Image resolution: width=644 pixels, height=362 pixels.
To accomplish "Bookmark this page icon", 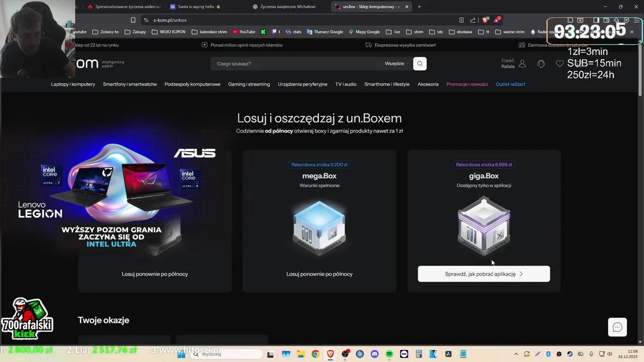I will coord(133,20).
